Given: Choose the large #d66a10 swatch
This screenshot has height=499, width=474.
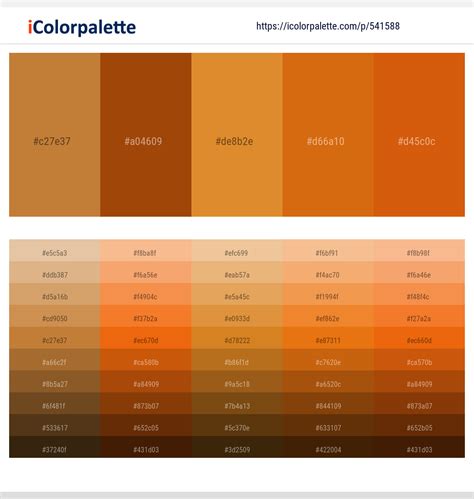Looking at the screenshot, I should click(328, 135).
